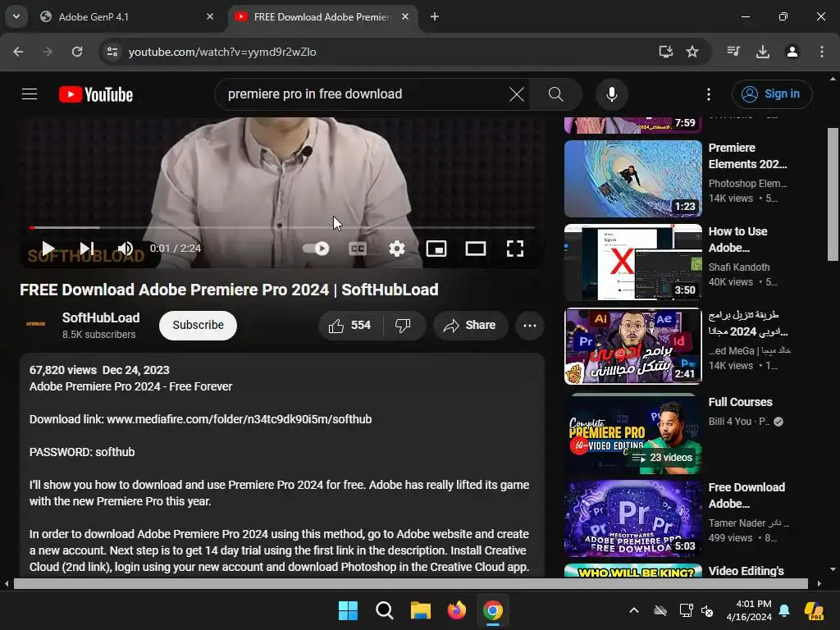Run search with the magnifier button
840x630 pixels.
coord(555,94)
